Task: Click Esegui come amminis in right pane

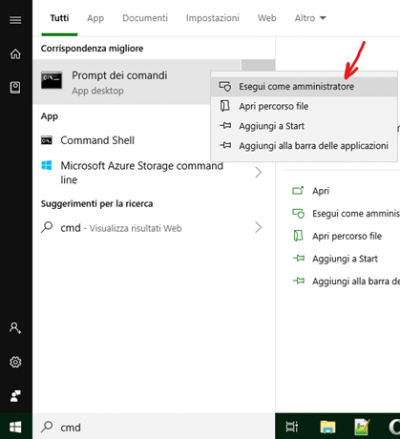Action: click(356, 214)
